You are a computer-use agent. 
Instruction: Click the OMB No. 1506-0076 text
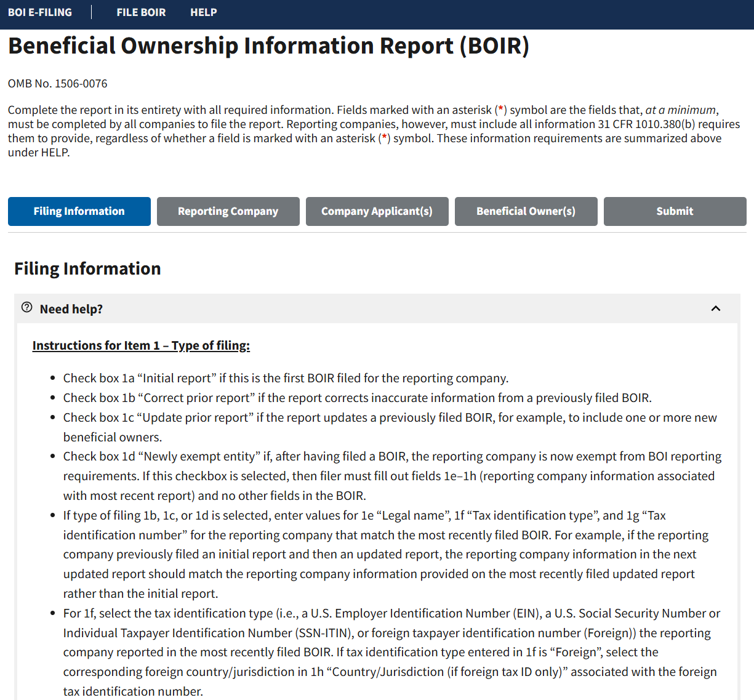pyautogui.click(x=58, y=83)
